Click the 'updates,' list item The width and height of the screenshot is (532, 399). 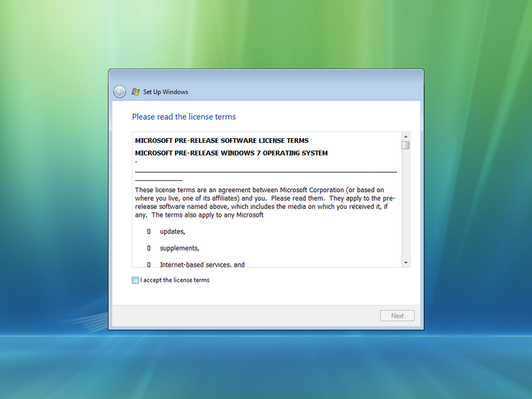coord(172,232)
